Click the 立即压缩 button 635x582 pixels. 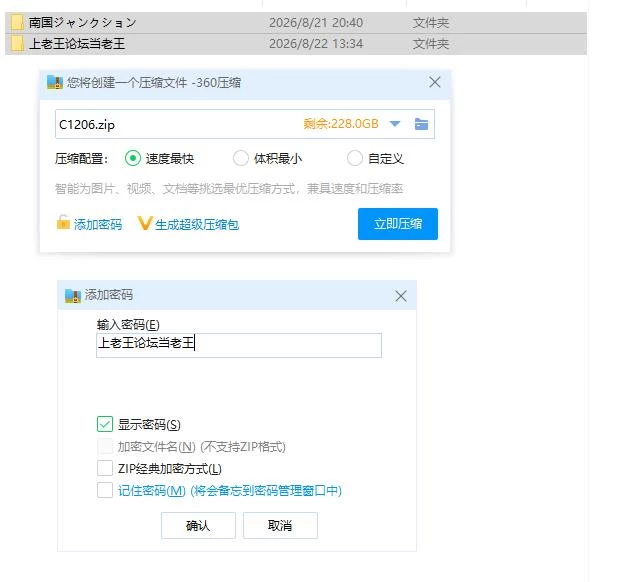pos(398,224)
